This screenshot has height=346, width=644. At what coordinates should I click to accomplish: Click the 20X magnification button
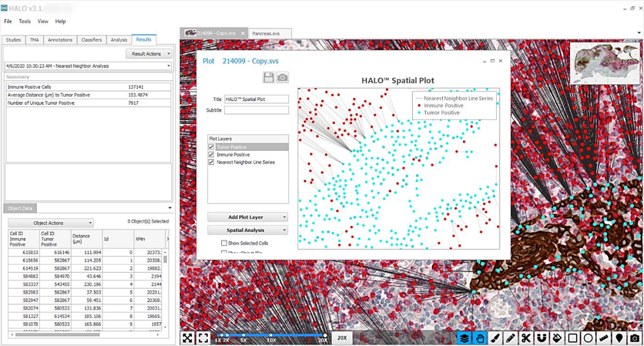[342, 338]
